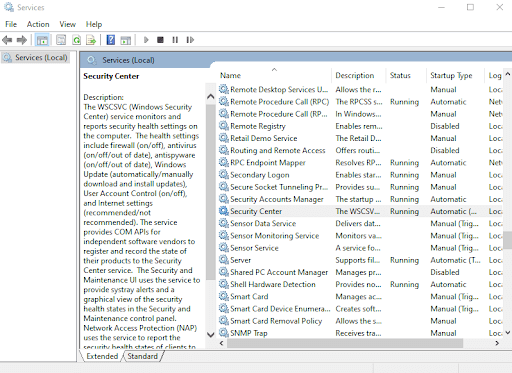Click the gear icon of Retail Demo Service
This screenshot has height=373, width=512.
point(223,138)
